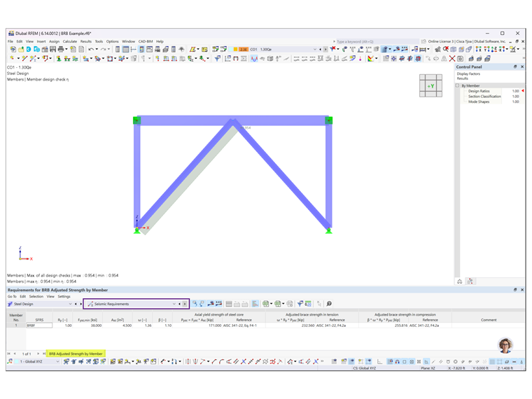
Task: Open the Go To menu in table panel
Action: pyautogui.click(x=12, y=297)
